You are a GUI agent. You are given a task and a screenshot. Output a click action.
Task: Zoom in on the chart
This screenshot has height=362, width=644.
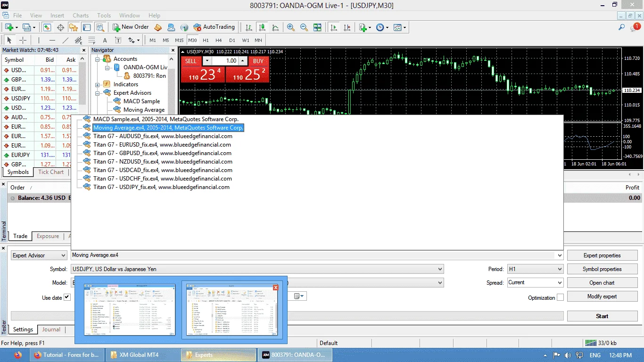[291, 27]
